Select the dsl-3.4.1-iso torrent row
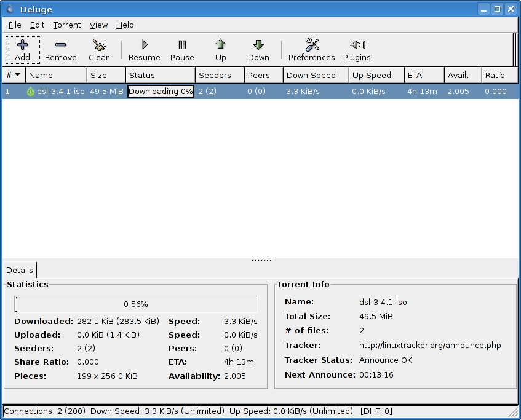Viewport: 521px width, 420px height. click(x=60, y=92)
